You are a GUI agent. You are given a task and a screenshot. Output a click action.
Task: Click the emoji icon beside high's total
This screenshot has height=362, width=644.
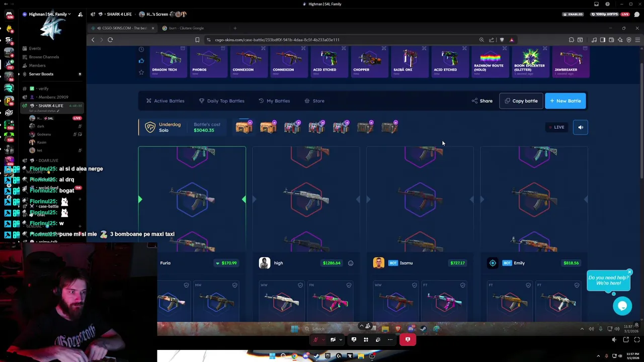click(351, 263)
